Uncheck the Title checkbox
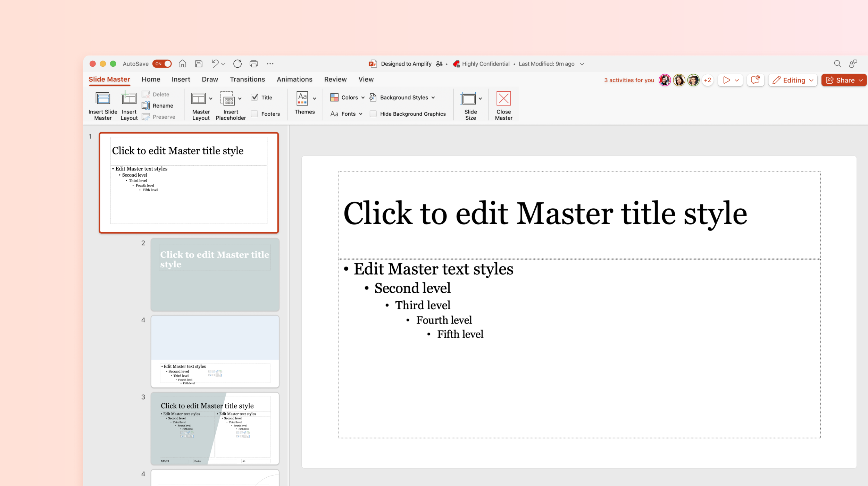This screenshot has width=868, height=486. coord(254,97)
